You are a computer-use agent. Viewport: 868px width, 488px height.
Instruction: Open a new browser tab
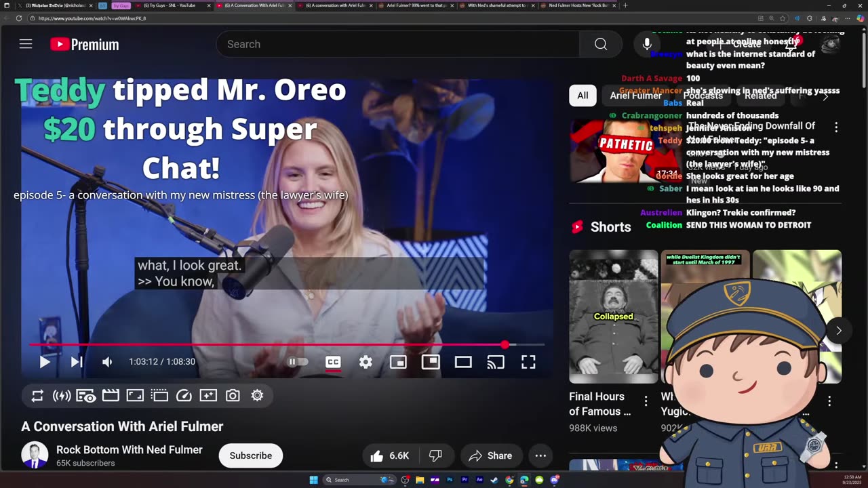625,5
